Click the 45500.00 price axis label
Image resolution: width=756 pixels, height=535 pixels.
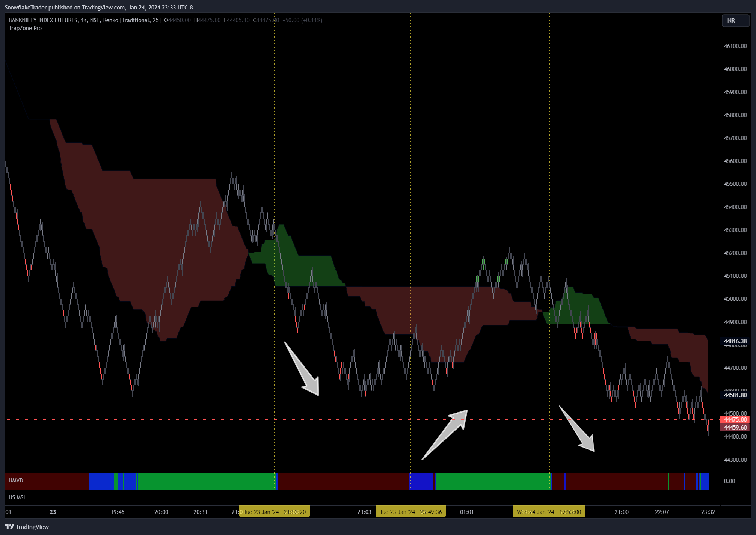click(735, 184)
